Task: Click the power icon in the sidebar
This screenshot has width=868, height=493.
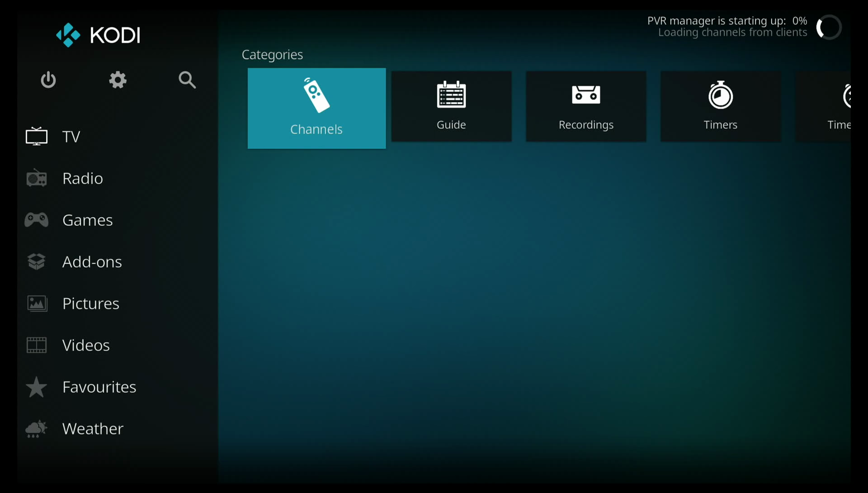Action: (x=48, y=80)
